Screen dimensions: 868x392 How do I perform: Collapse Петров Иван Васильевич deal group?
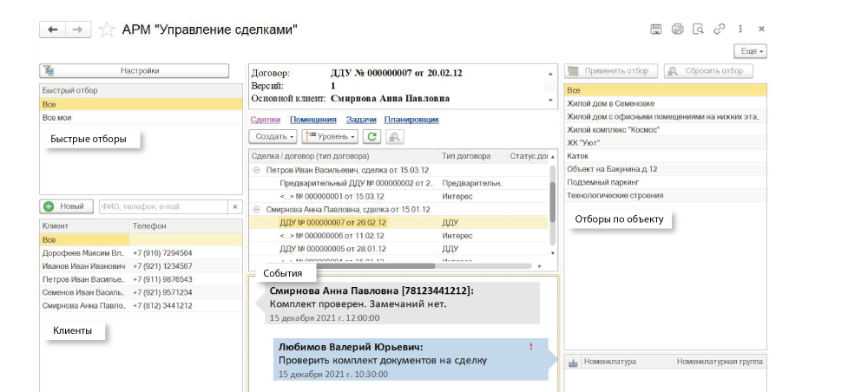256,171
